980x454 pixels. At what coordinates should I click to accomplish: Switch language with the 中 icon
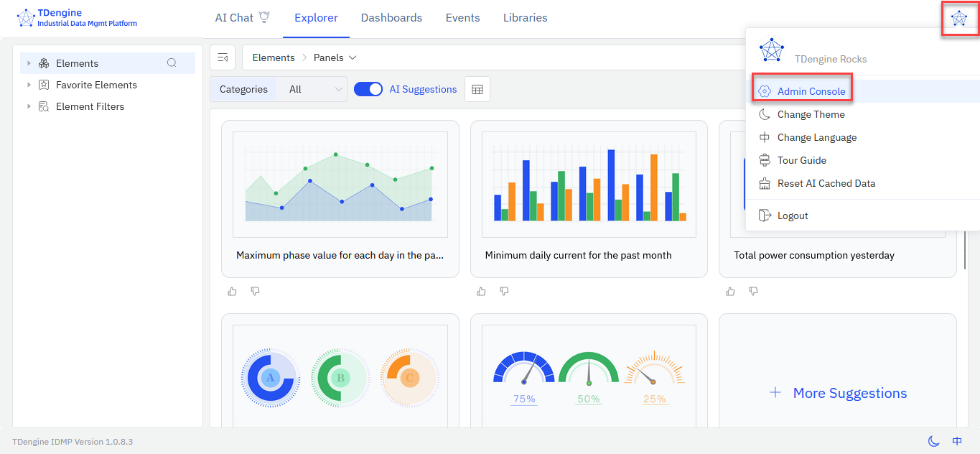(x=957, y=441)
